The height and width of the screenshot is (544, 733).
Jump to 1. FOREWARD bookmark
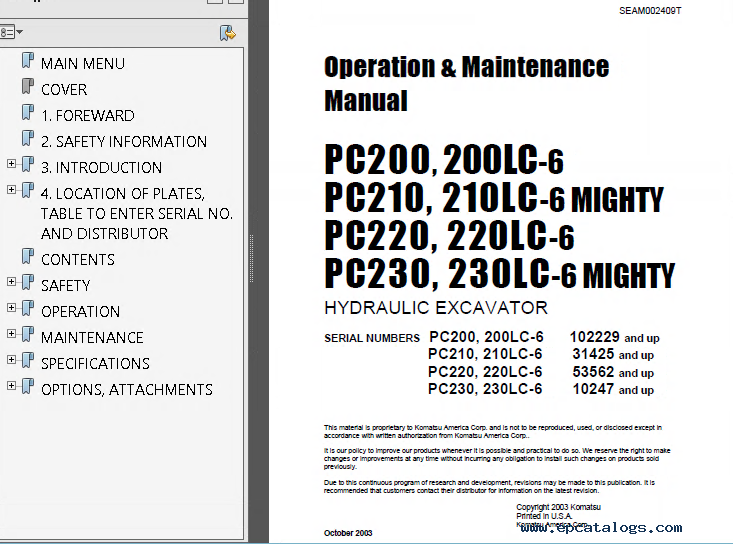(88, 116)
